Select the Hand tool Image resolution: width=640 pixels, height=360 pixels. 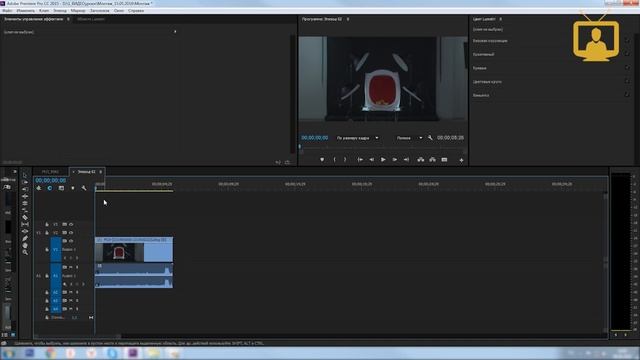click(x=25, y=245)
